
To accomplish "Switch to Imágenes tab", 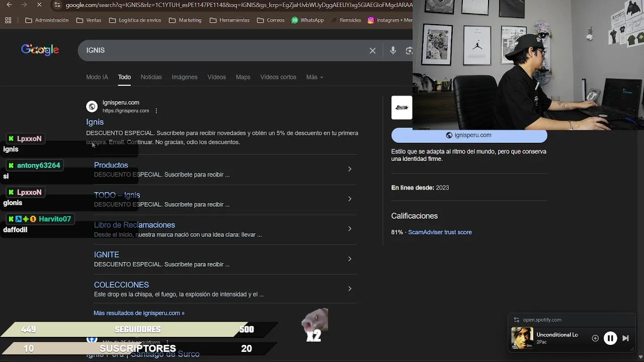I will pos(184,77).
